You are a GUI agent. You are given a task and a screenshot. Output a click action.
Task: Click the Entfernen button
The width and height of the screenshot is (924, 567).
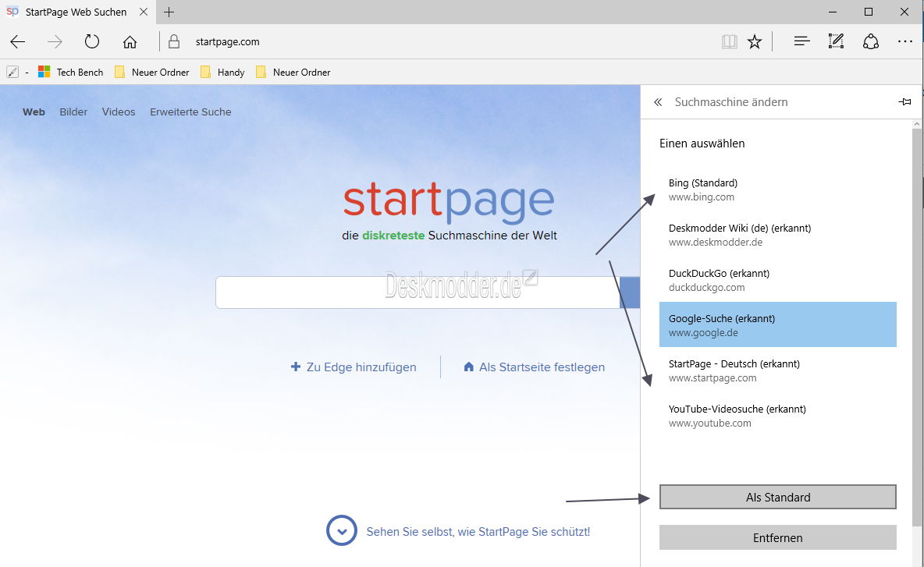pos(778,537)
